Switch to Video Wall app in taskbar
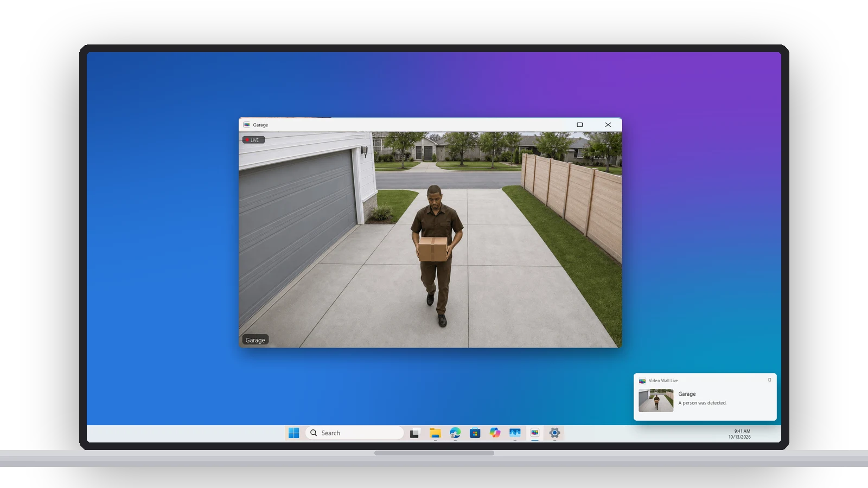This screenshot has width=868, height=488. (535, 433)
